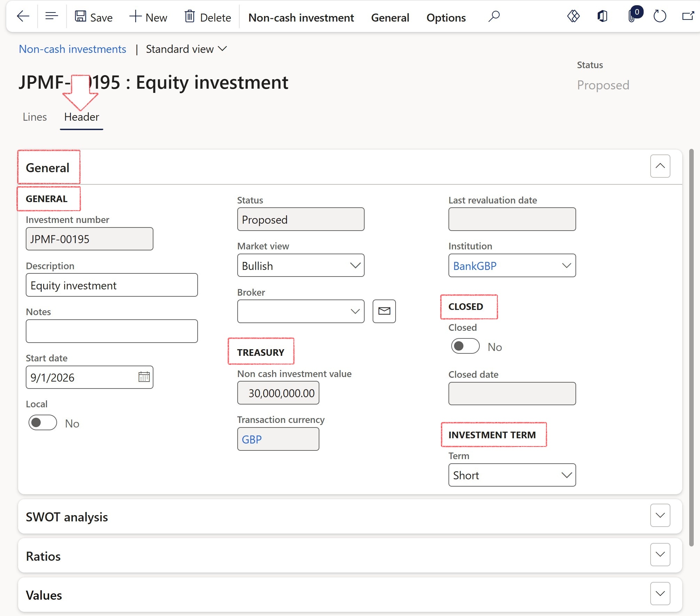The width and height of the screenshot is (700, 616).
Task: Open the Start date calendar picker
Action: 144,377
